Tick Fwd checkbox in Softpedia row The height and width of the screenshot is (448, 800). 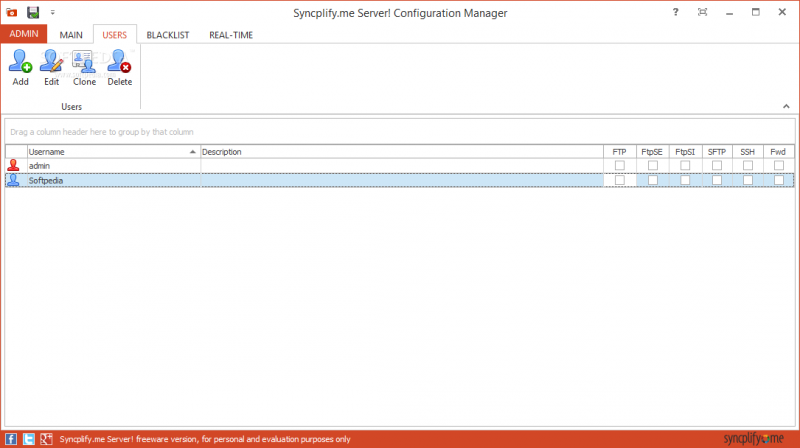coord(779,180)
